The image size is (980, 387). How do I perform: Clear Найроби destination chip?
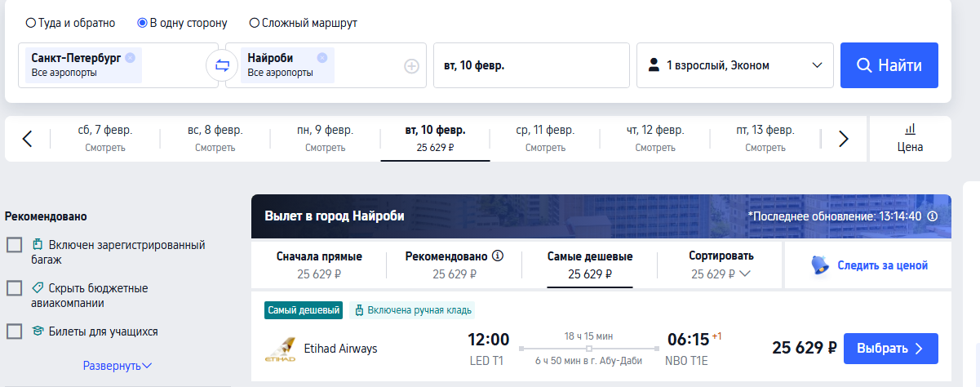(322, 58)
